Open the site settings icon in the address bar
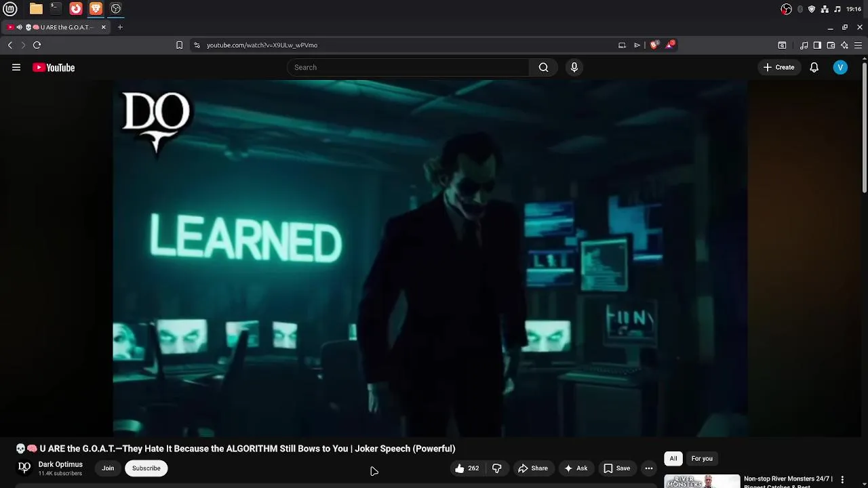The image size is (868, 488). 197,45
